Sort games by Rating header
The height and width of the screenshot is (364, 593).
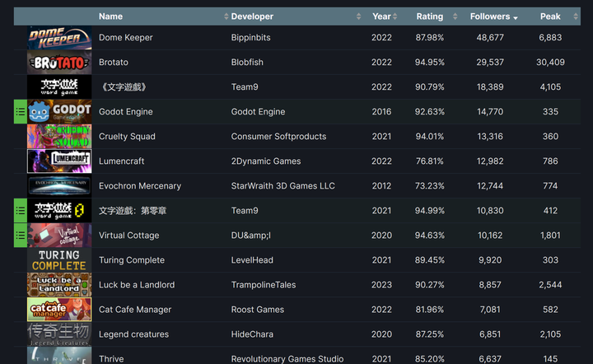point(429,16)
